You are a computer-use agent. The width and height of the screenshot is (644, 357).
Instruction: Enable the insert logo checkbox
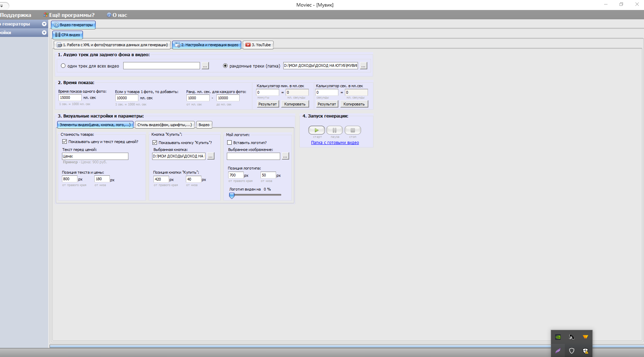tap(229, 143)
